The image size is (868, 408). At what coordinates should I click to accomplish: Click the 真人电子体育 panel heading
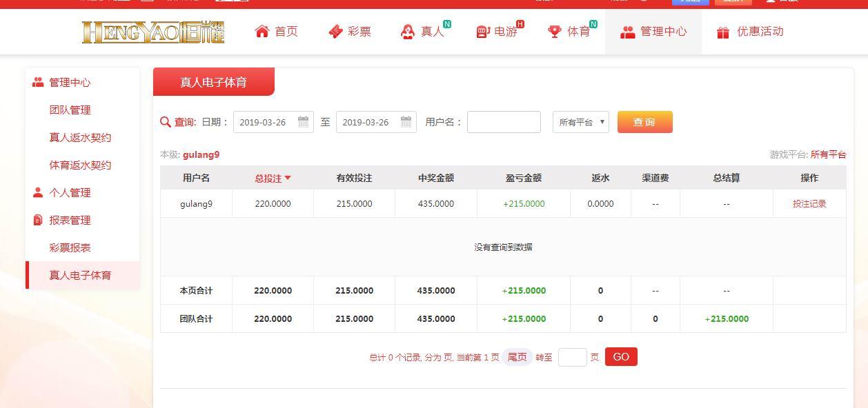point(214,82)
